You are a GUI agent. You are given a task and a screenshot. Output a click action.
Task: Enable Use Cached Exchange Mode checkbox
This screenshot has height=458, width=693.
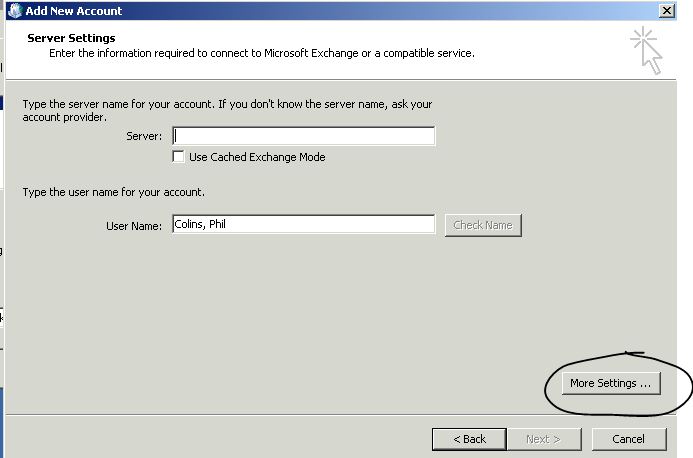coord(178,156)
